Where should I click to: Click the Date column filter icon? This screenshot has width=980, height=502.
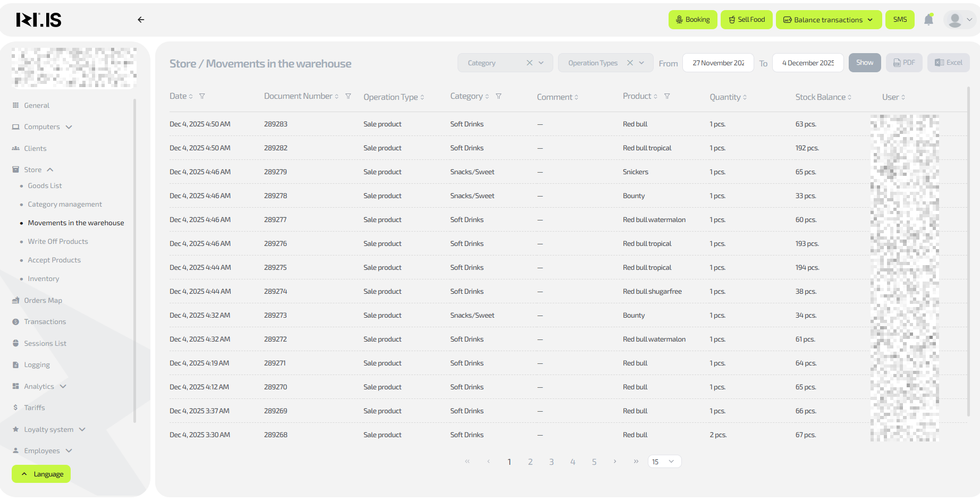(x=202, y=96)
